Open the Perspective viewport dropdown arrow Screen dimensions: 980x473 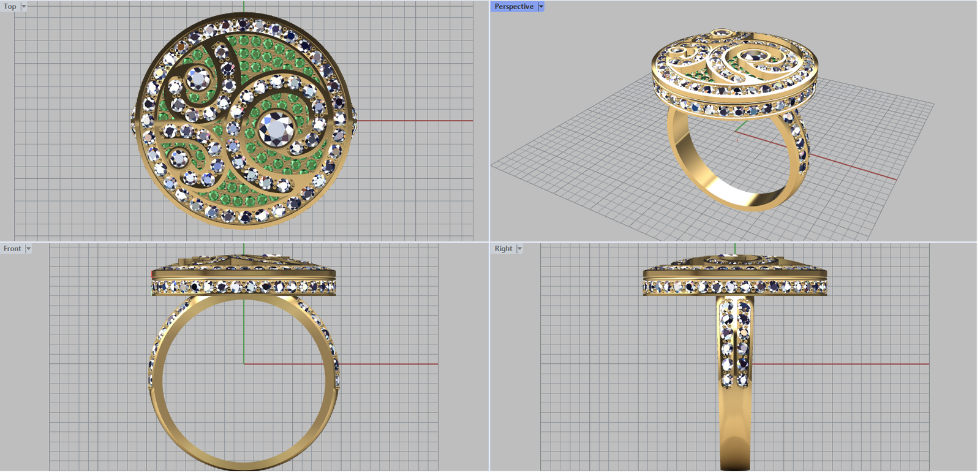(541, 7)
